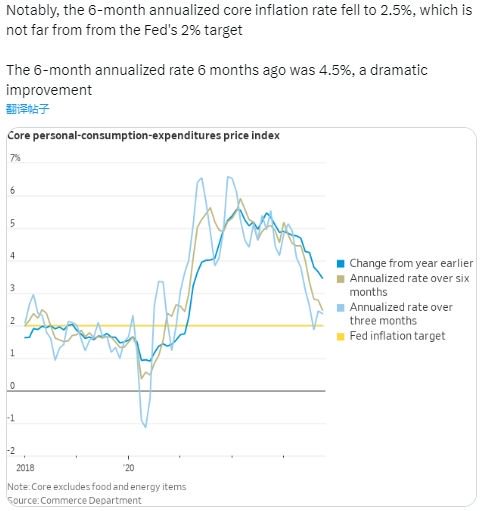486x511 pixels.
Task: Click the blue translate post link
Action: pos(28,109)
